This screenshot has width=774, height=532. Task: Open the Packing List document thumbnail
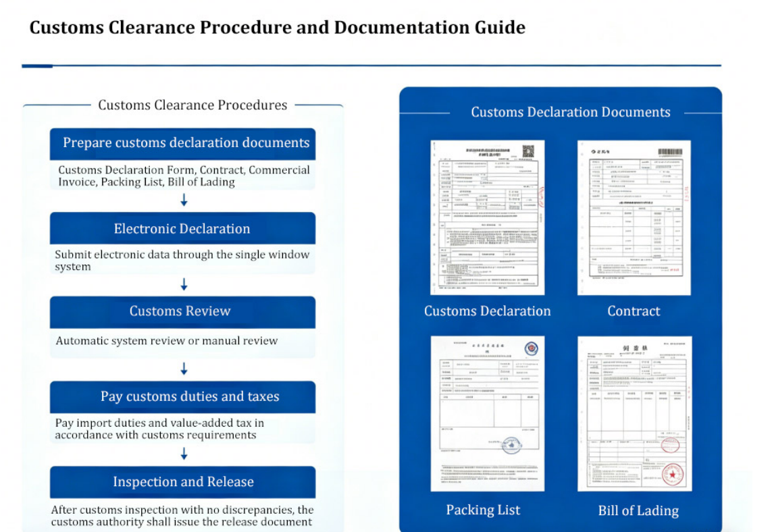[x=487, y=413]
